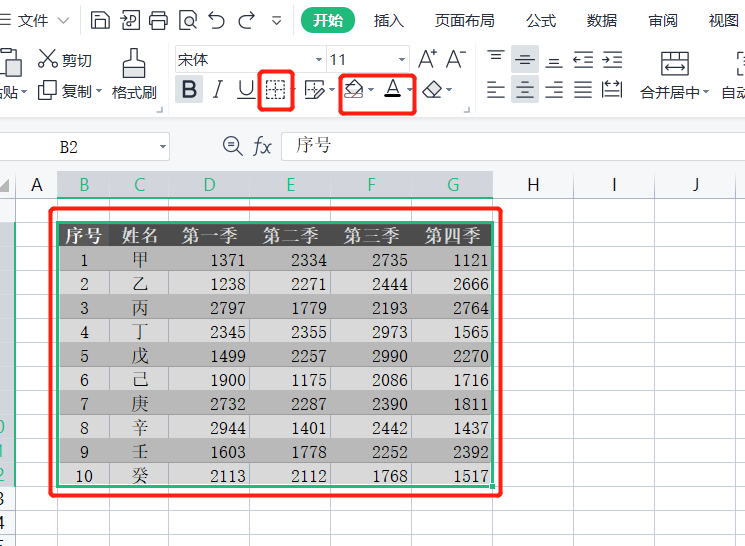Click the increase font size icon

[x=427, y=60]
